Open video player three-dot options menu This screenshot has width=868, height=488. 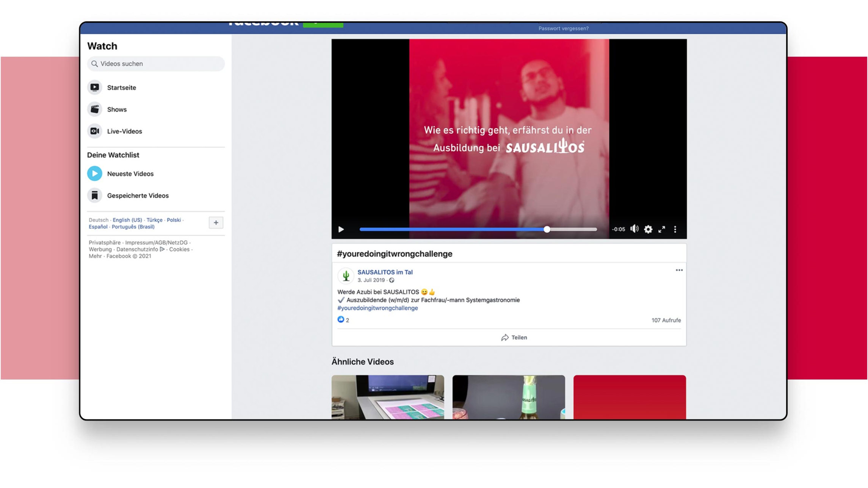[675, 229]
